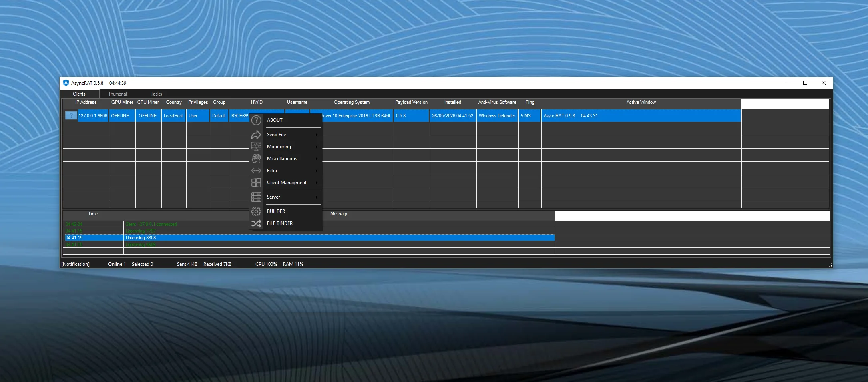Screen dimensions: 868x382
Task: Sort by the GPU Miner column header
Action: [122, 102]
